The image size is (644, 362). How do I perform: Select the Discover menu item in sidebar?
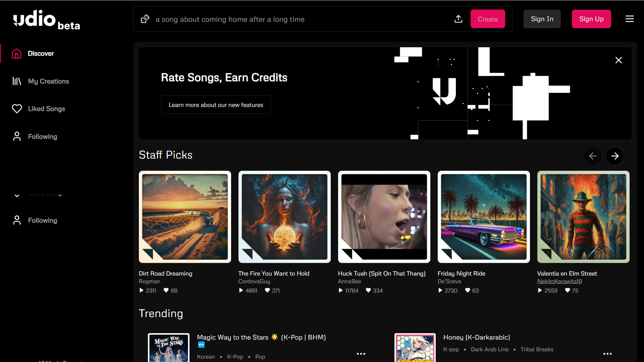point(41,54)
